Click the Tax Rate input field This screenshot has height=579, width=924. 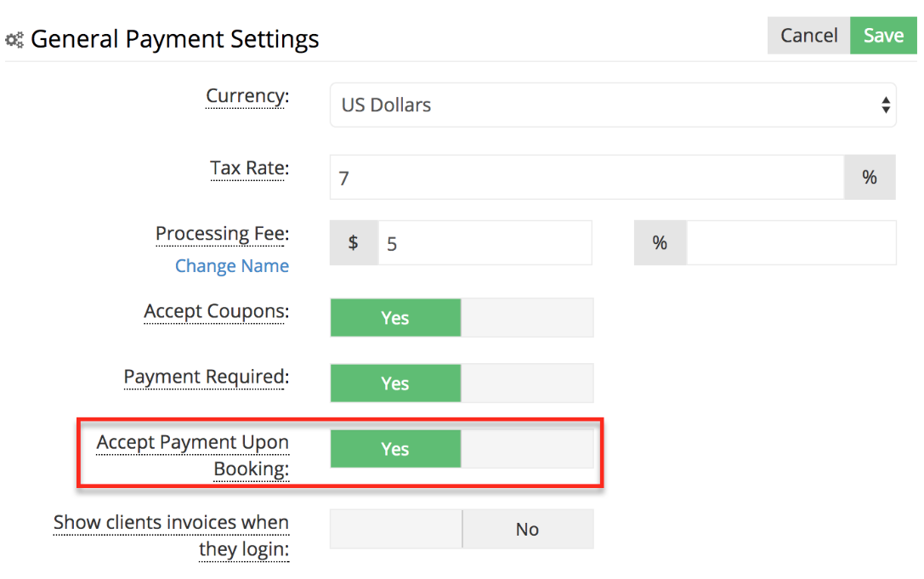587,177
